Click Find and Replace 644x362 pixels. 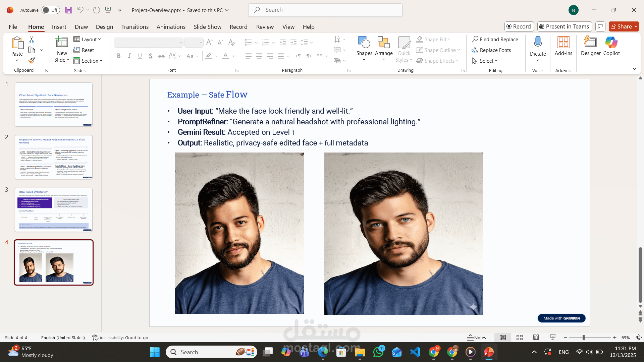pos(495,40)
